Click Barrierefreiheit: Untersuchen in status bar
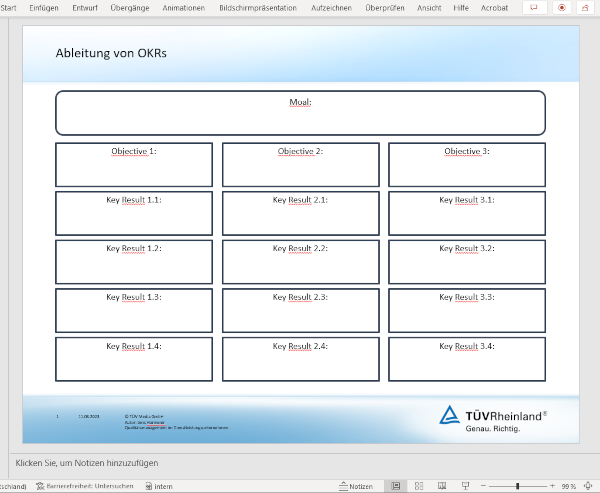Image resolution: width=600 pixels, height=493 pixels. (x=84, y=486)
